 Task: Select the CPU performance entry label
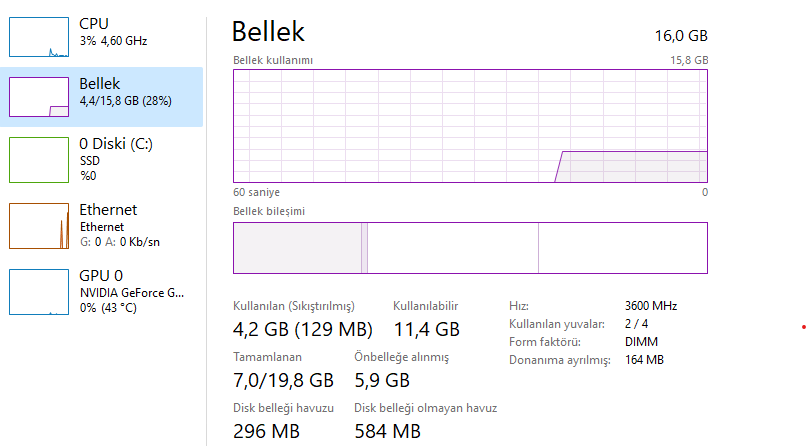[x=94, y=23]
